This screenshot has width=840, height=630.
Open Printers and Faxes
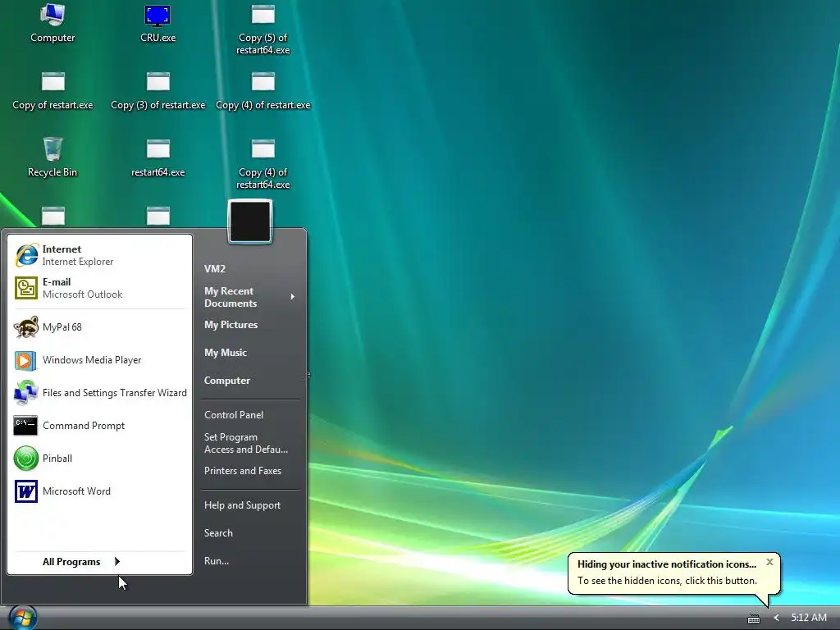pyautogui.click(x=250, y=471)
